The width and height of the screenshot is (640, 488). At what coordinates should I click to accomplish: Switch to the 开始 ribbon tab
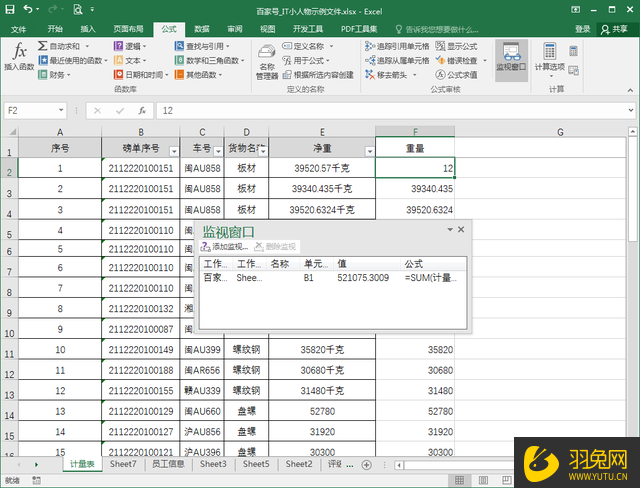(55, 29)
